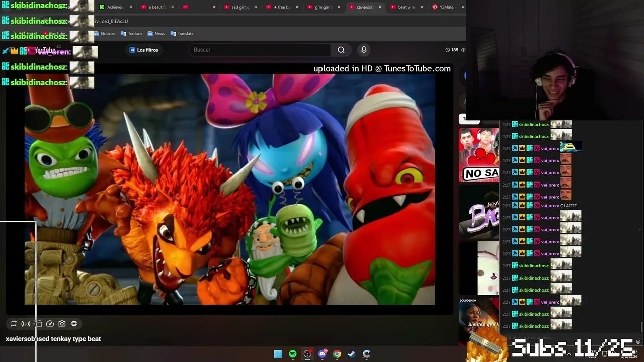The width and height of the screenshot is (644, 362).
Task: Open the purple graffiti recommended video thumbnail
Action: pos(479,211)
